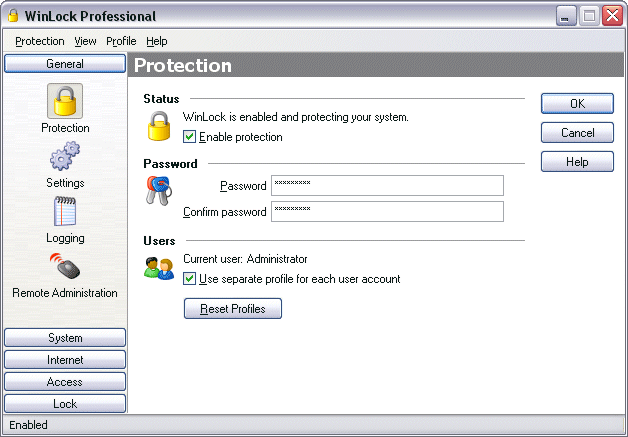Open Settings via the gears icon
The image size is (628, 437).
[65, 156]
